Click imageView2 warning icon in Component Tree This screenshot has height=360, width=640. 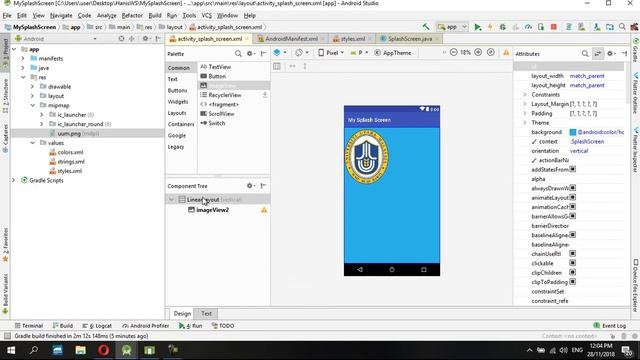[264, 210]
